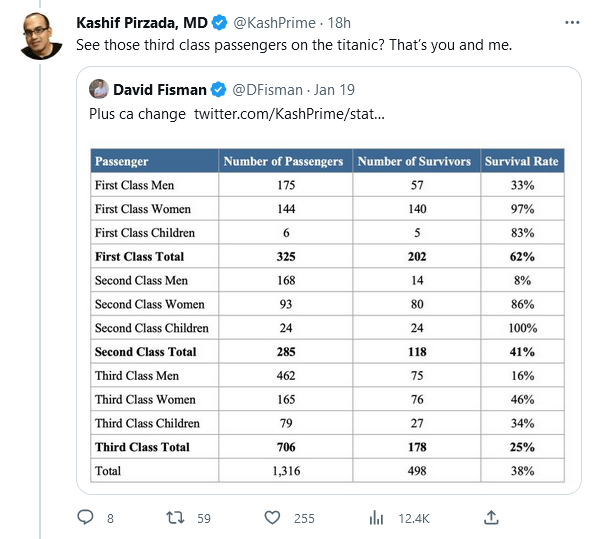Like the tweet with heart icon

272,518
